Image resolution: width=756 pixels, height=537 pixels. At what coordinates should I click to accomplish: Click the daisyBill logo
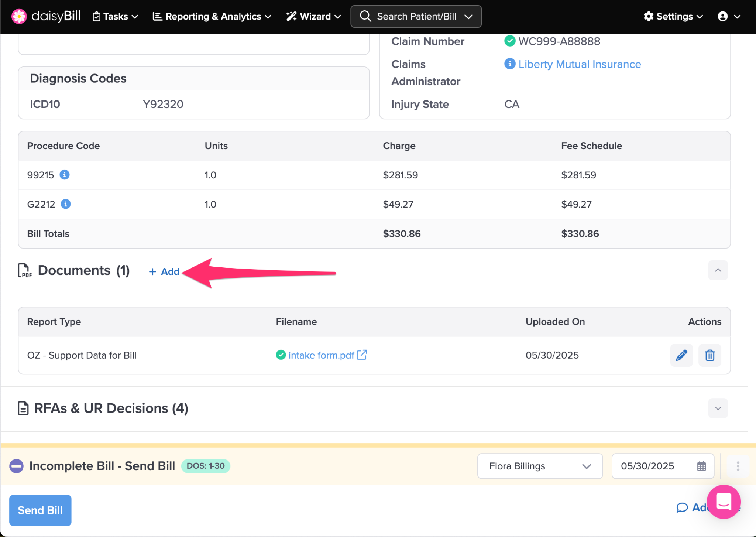coord(46,16)
